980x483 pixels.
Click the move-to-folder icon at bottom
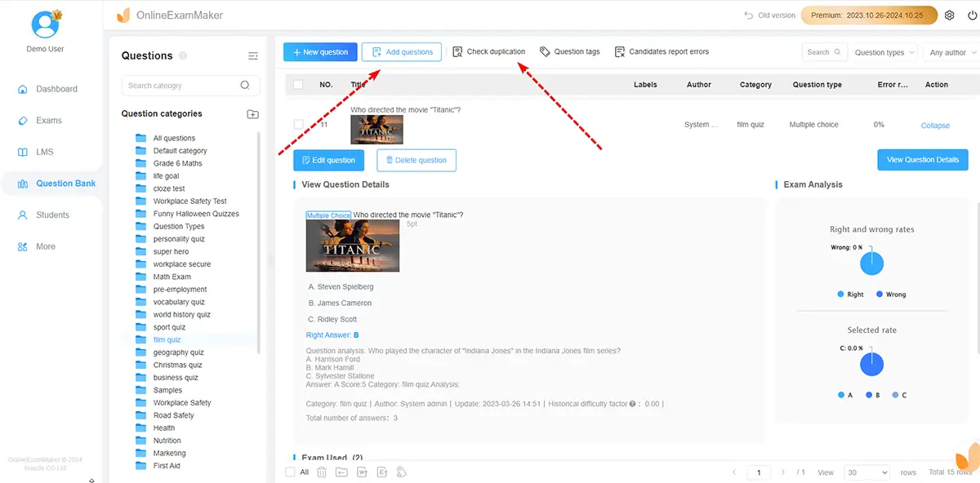[x=341, y=472]
